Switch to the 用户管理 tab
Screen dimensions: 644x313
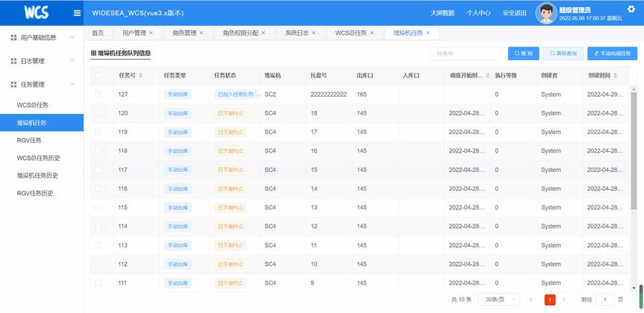(135, 33)
